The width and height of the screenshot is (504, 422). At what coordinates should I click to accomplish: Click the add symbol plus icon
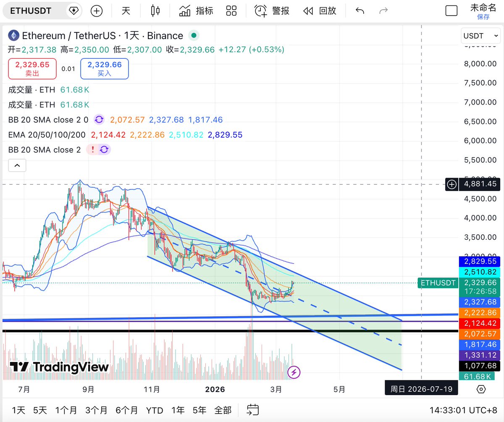click(97, 11)
